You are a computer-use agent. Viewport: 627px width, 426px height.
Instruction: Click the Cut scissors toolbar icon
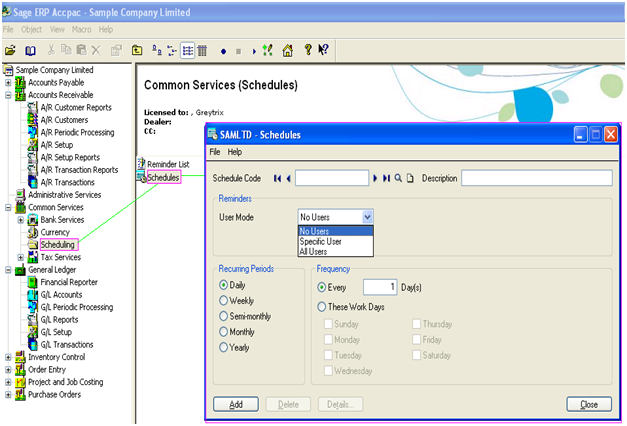(51, 50)
